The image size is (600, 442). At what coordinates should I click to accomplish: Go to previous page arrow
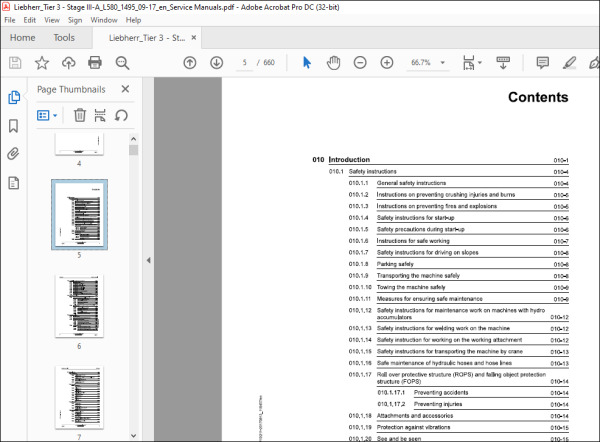(190, 62)
